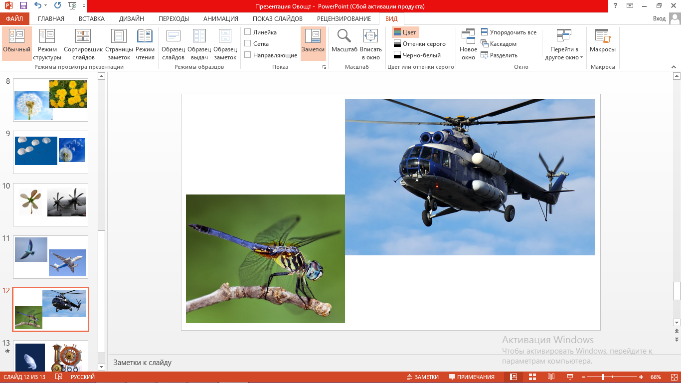Open a New Window (Новое окно)
The image size is (681, 383).
pos(468,43)
